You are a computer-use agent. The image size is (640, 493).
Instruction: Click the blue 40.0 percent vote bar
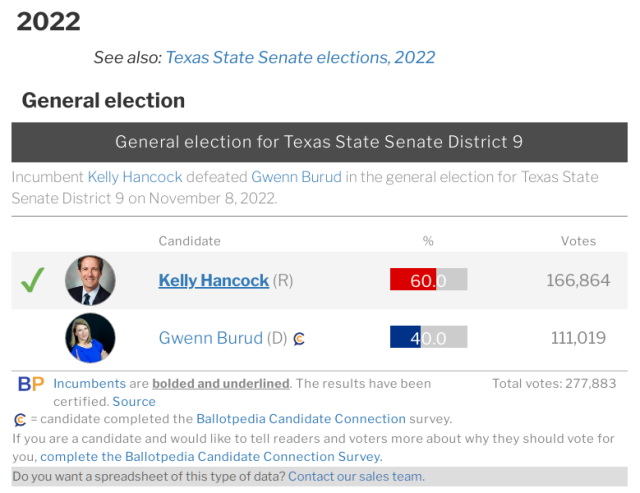click(x=405, y=338)
